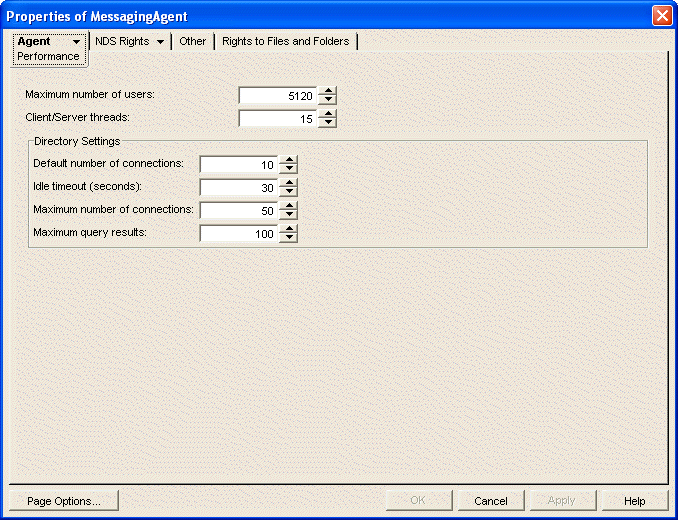This screenshot has height=520, width=678.
Task: Focus the Default number of connections field
Action: [239, 165]
